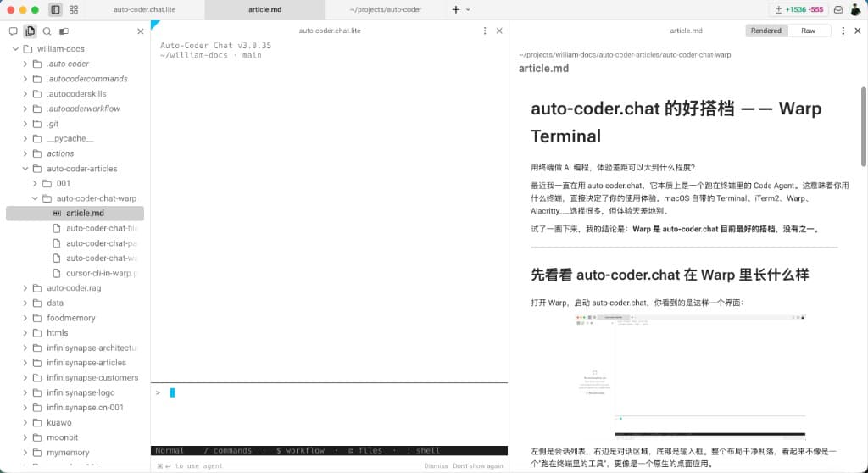This screenshot has height=473, width=868.
Task: Open the user avatar menu
Action: (855, 9)
